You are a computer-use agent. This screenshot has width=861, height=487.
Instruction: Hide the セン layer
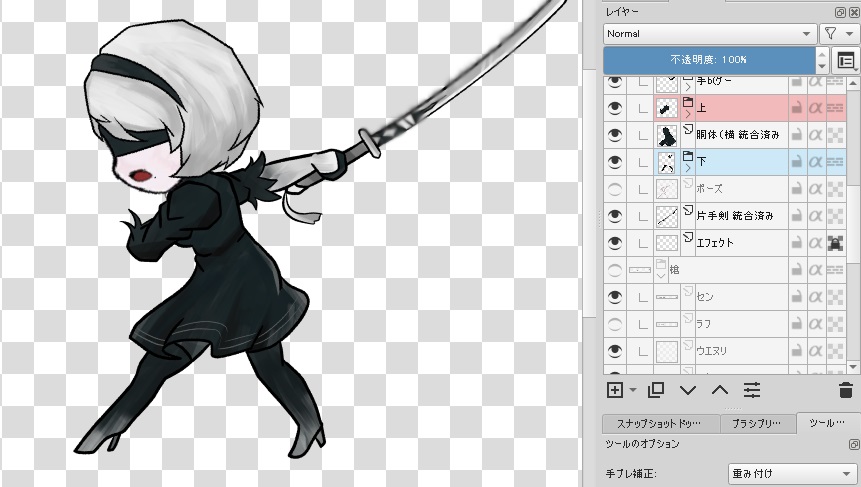point(614,296)
